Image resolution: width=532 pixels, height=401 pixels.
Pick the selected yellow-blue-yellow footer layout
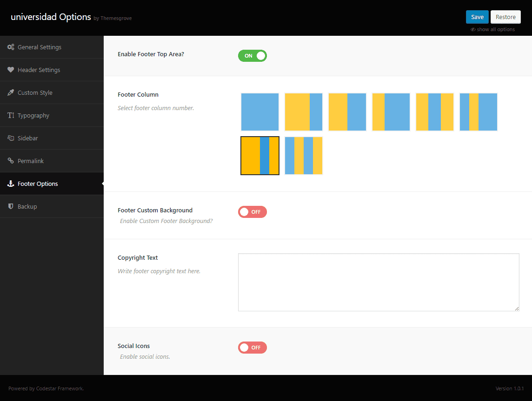[260, 156]
